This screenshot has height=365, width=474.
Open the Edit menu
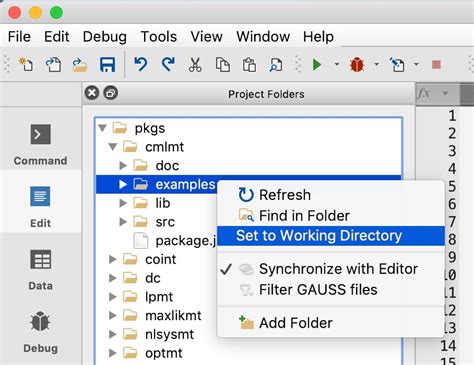[57, 37]
